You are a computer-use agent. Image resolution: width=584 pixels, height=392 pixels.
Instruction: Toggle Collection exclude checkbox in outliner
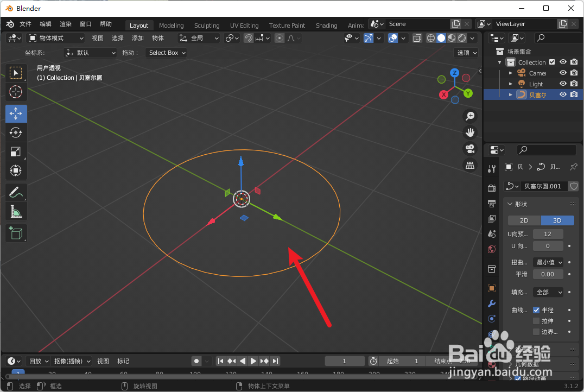[552, 62]
